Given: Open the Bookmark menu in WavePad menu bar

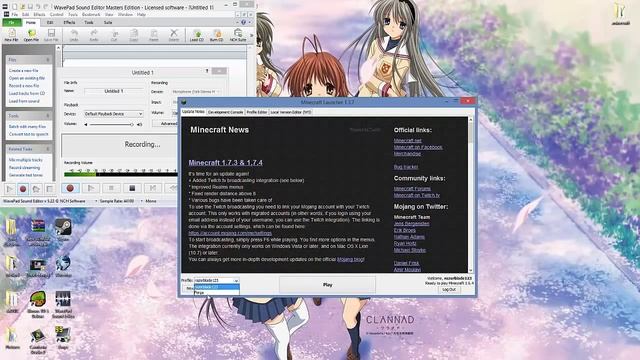Looking at the screenshot, I should [91, 14].
